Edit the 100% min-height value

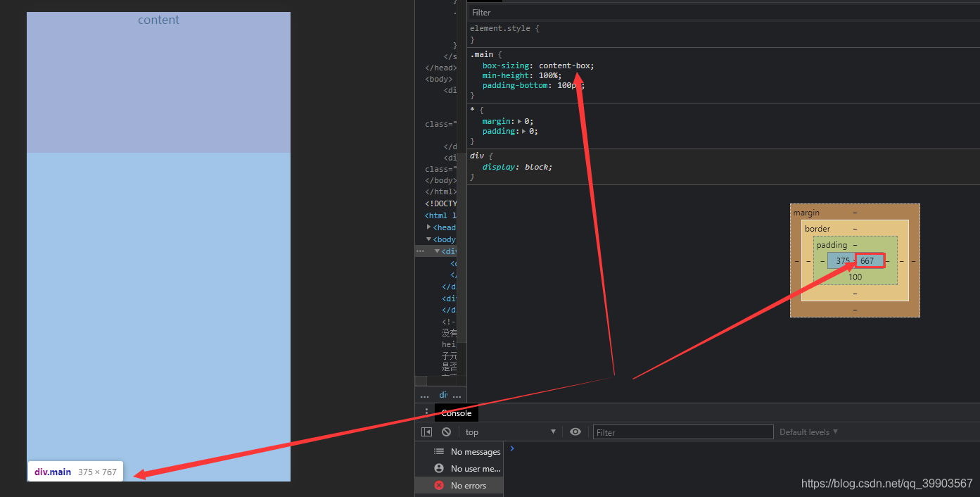pyautogui.click(x=549, y=75)
